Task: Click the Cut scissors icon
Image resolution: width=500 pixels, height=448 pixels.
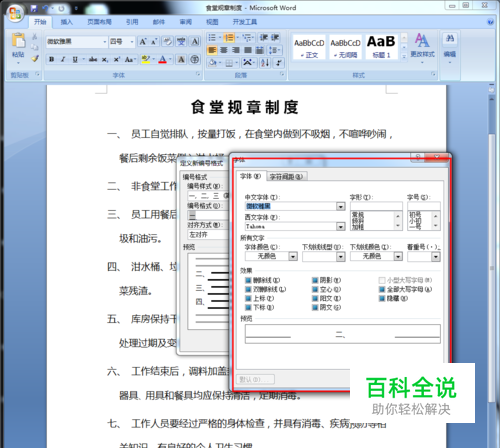Action: click(35, 37)
